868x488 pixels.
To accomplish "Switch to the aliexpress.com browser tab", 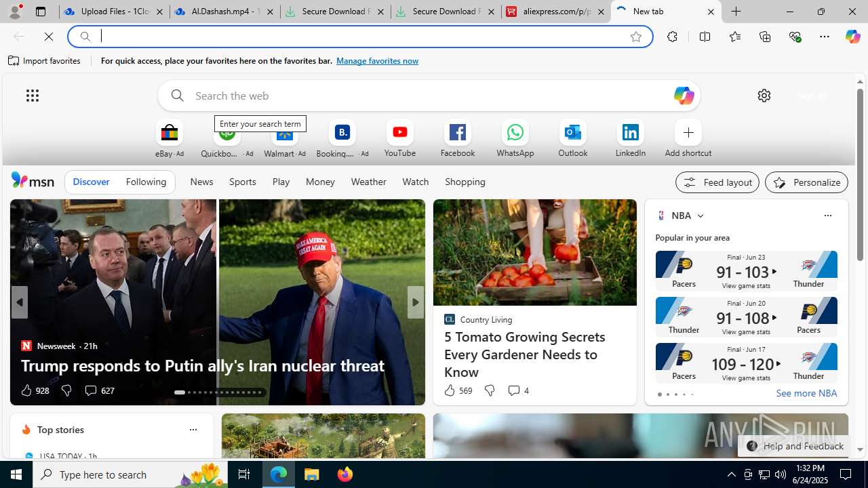I will (x=555, y=12).
